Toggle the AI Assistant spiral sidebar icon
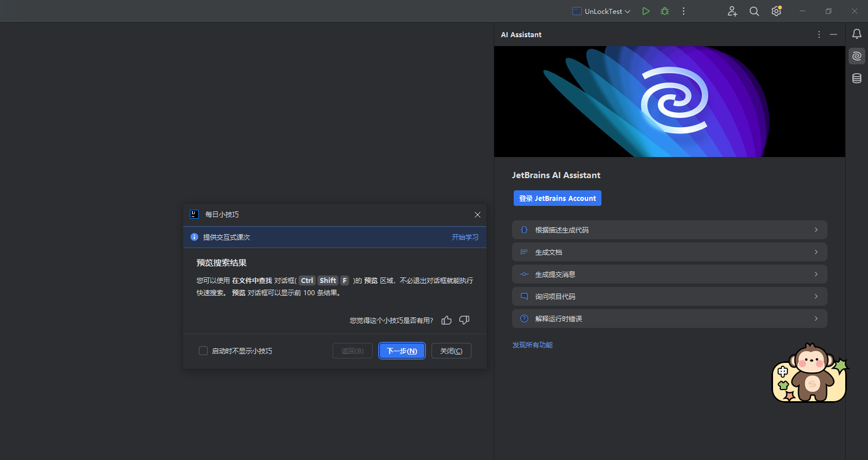The image size is (868, 460). tap(857, 56)
